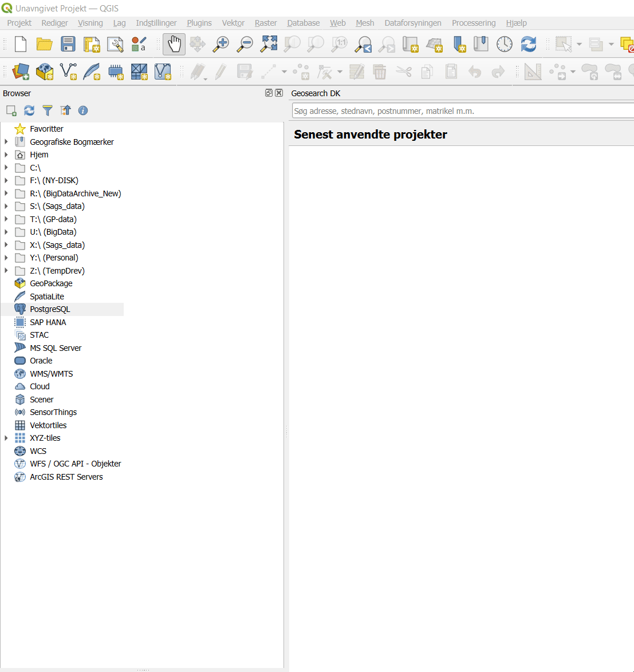The width and height of the screenshot is (634, 672).
Task: Create new SpatiaLite layer icon
Action: [x=92, y=72]
